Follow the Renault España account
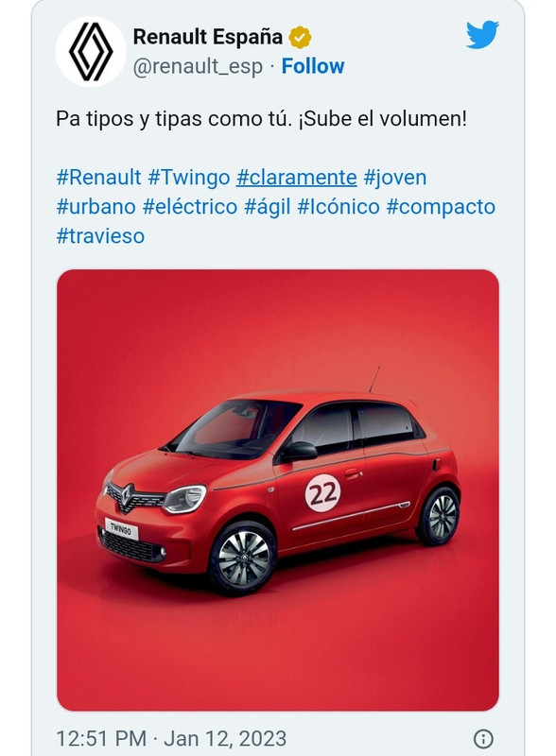Screen dimensions: 556x756 point(313,66)
